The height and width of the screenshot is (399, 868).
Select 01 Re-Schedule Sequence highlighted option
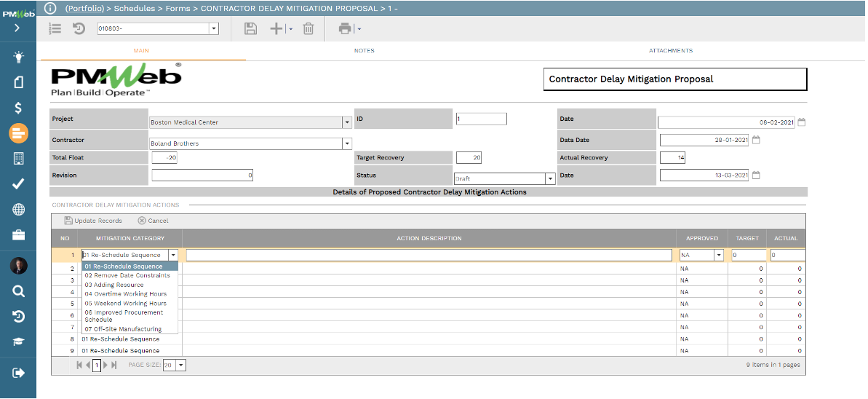point(130,266)
